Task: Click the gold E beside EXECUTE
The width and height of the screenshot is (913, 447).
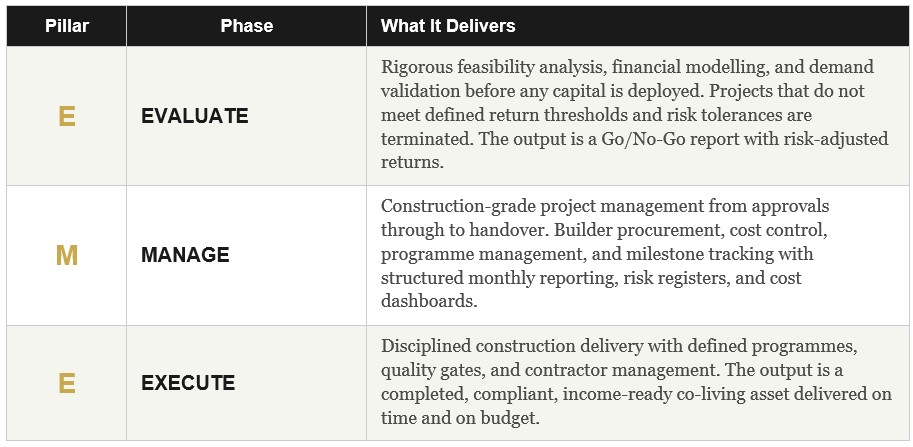Action: pos(66,383)
